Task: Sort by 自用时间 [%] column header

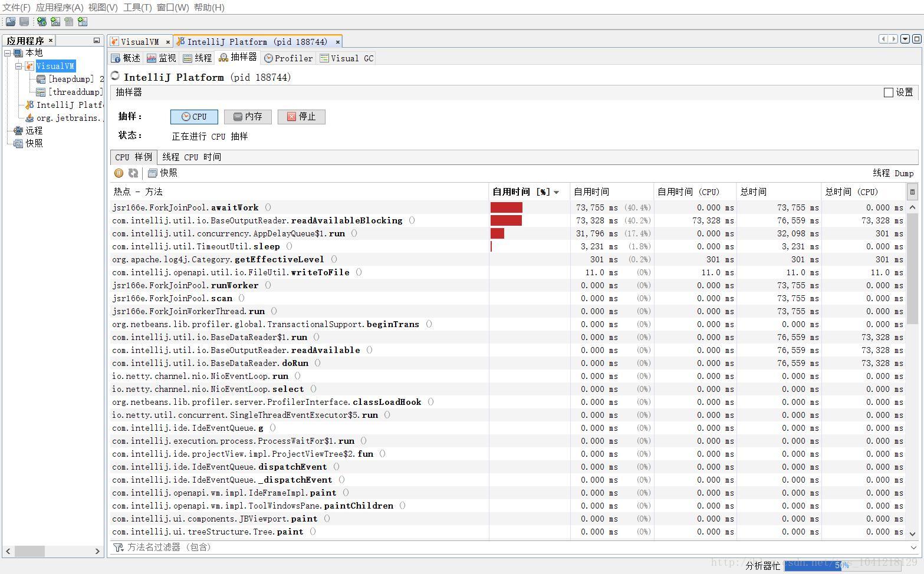Action: [x=529, y=192]
